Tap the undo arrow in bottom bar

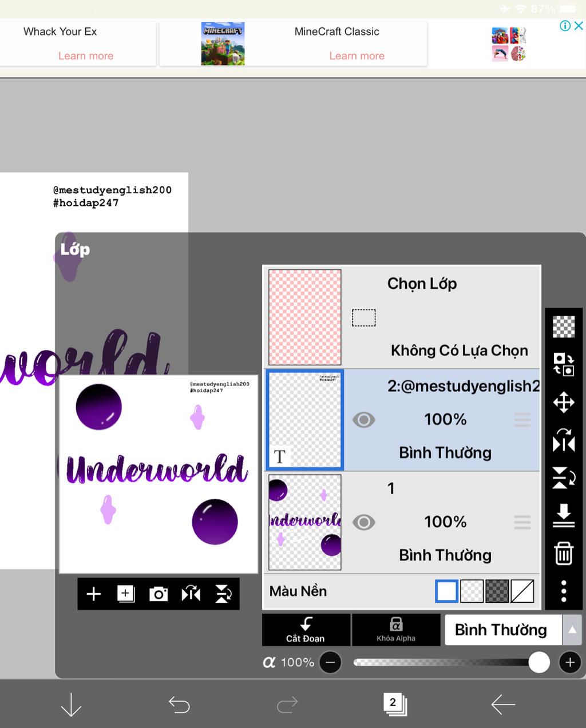pos(179,705)
